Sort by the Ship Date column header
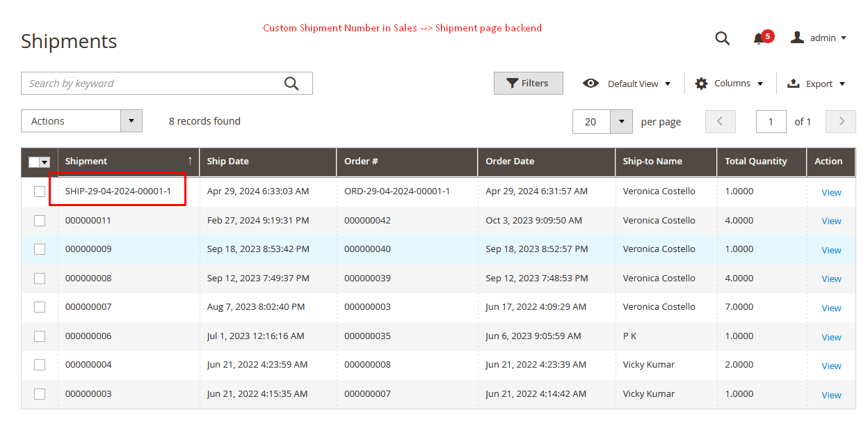 228,161
